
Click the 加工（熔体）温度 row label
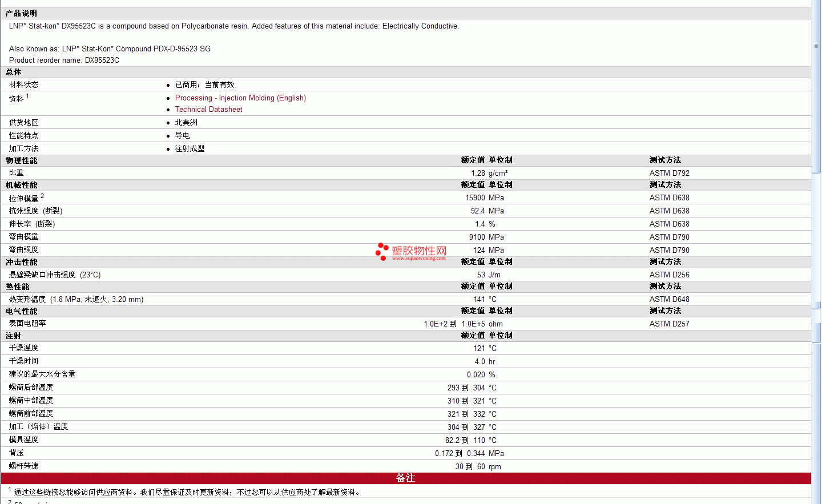click(38, 427)
